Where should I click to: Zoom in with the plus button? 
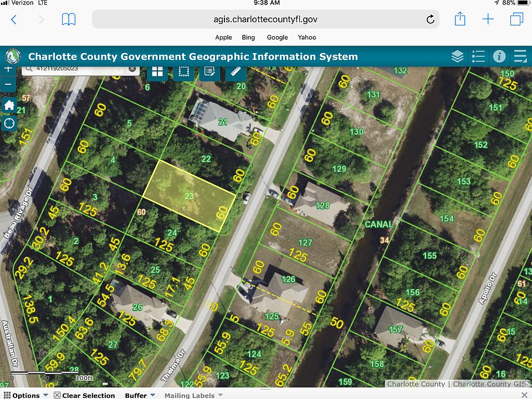(8, 70)
